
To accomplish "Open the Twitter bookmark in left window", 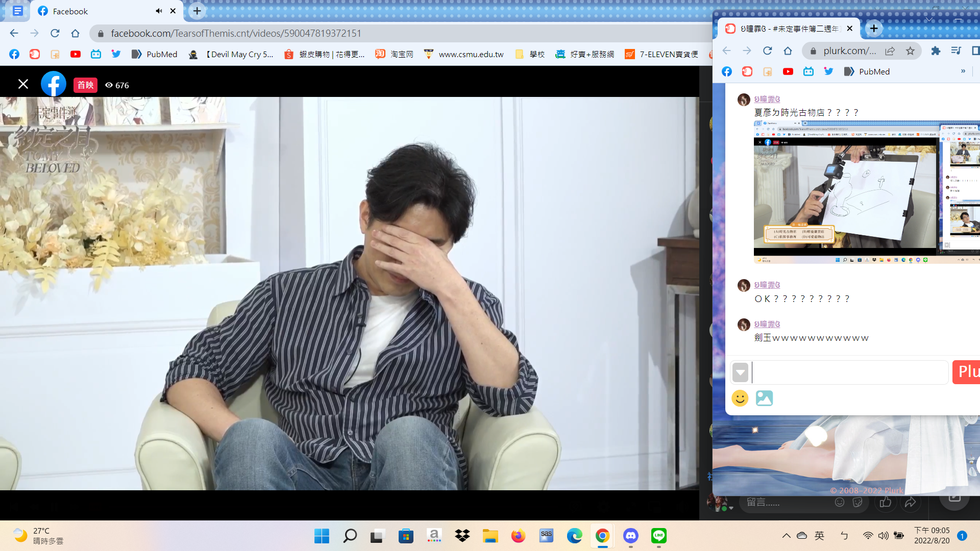I will (x=116, y=54).
